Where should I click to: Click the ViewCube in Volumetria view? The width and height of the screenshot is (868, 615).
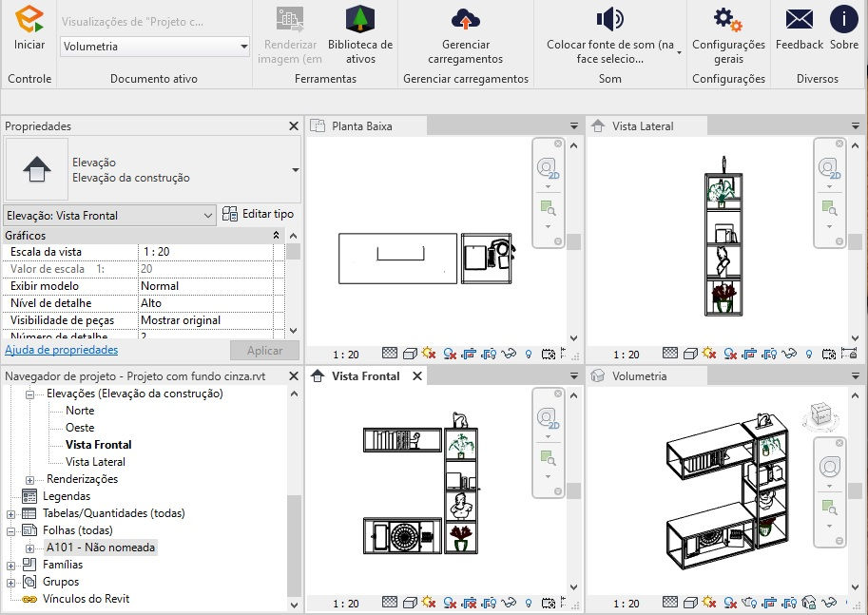[x=820, y=415]
